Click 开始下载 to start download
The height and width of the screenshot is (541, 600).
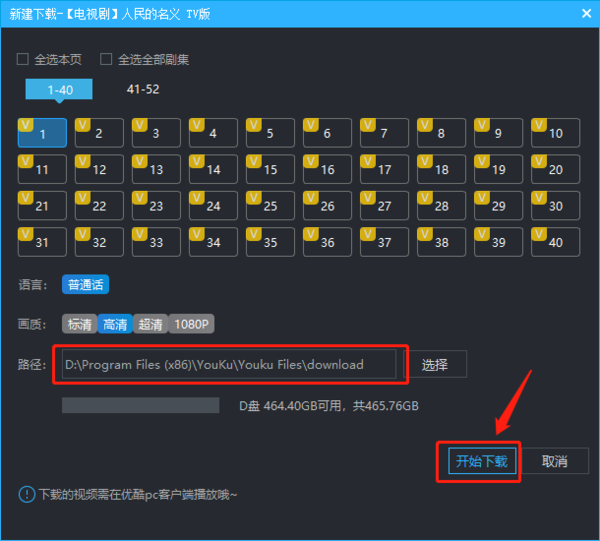tap(482, 461)
